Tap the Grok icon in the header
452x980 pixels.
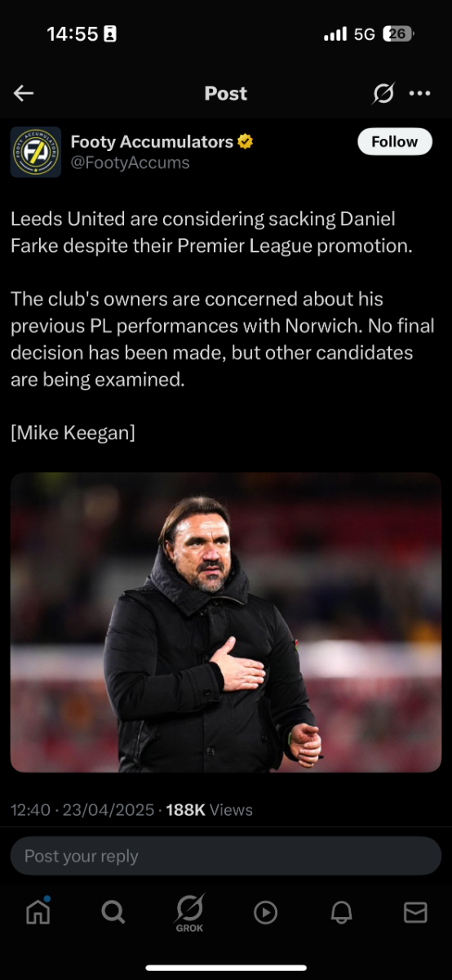[383, 94]
